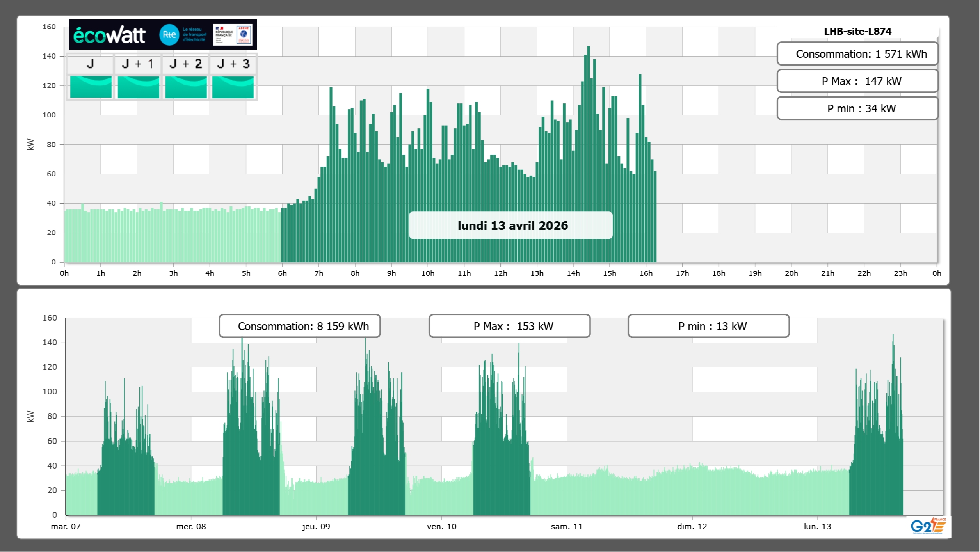Click the weekly Consommation 8 159 kWh box

click(x=300, y=326)
